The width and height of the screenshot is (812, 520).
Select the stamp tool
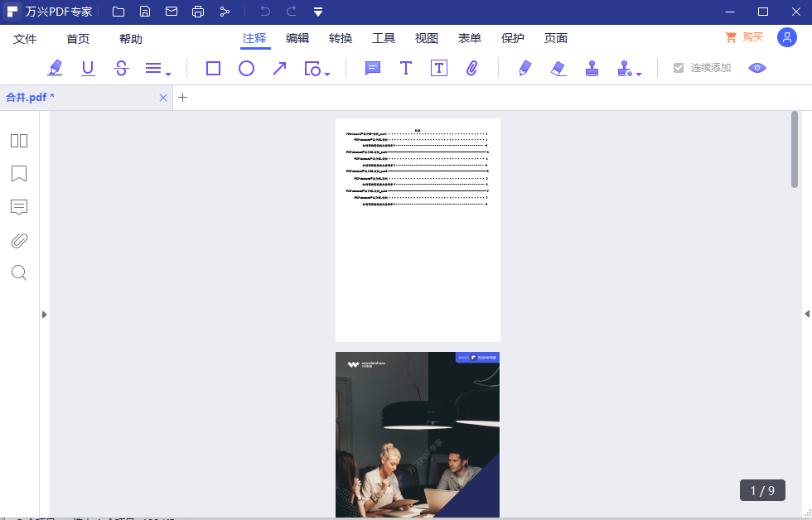coord(592,68)
